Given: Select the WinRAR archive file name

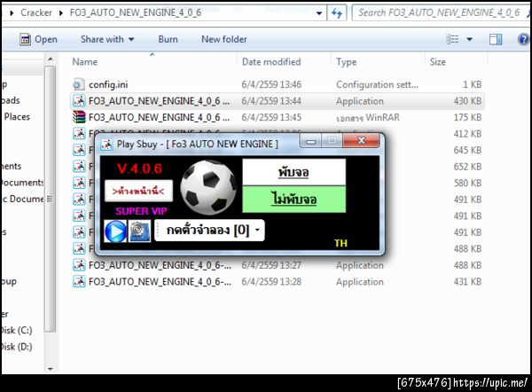Looking at the screenshot, I should [159, 117].
